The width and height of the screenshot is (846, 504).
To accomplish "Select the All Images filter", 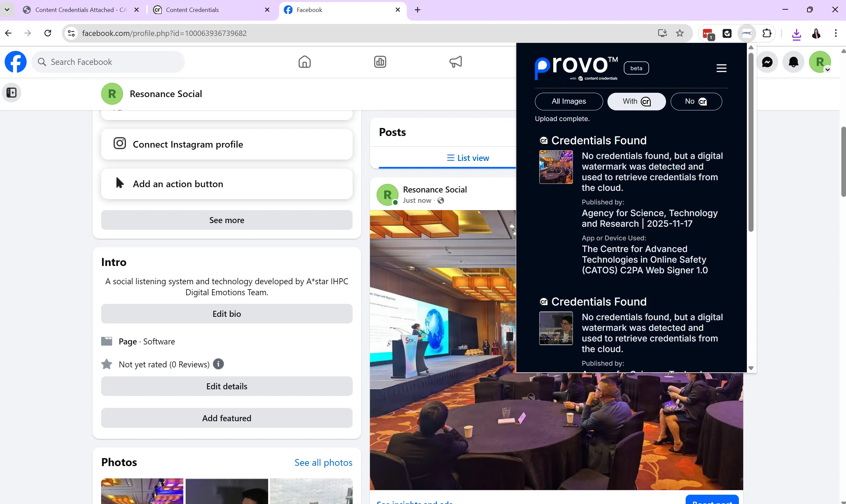I will (x=569, y=101).
